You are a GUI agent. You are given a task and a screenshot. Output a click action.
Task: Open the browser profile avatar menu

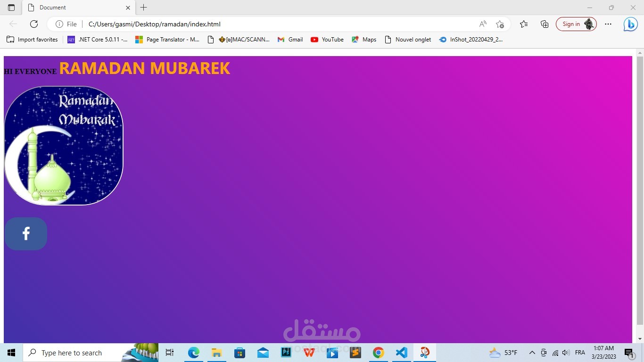tap(589, 24)
